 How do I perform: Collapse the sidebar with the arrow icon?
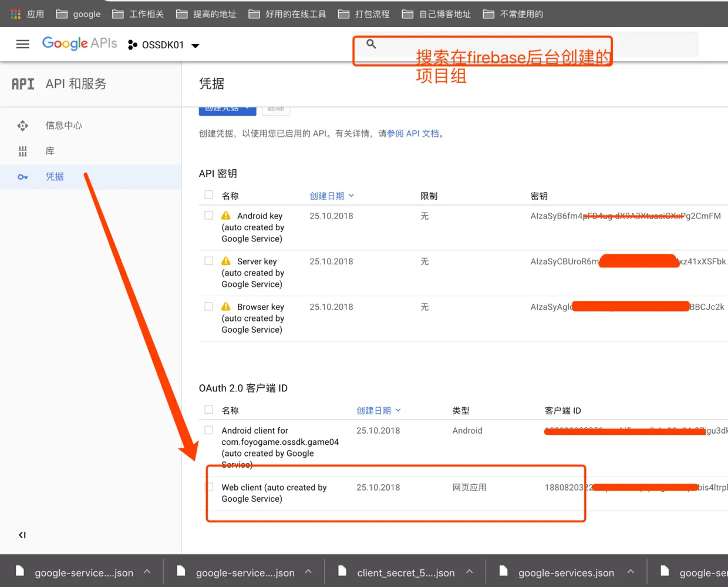22,535
